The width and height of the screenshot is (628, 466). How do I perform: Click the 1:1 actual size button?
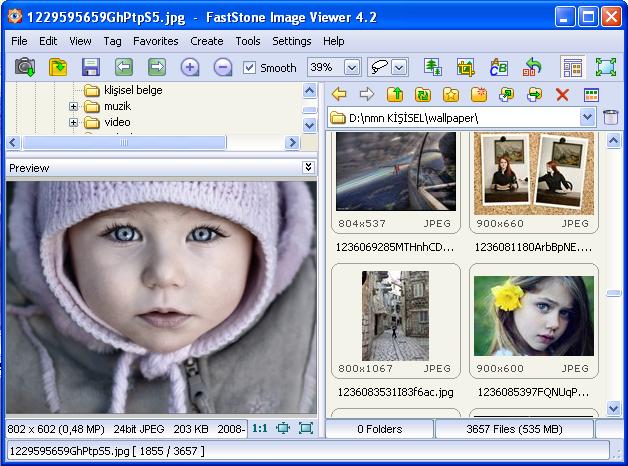point(259,429)
